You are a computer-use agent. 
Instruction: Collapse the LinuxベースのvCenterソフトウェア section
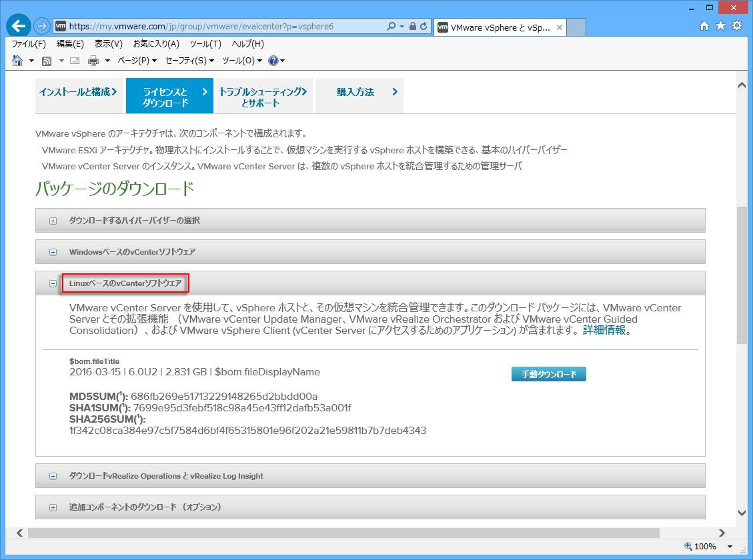53,283
